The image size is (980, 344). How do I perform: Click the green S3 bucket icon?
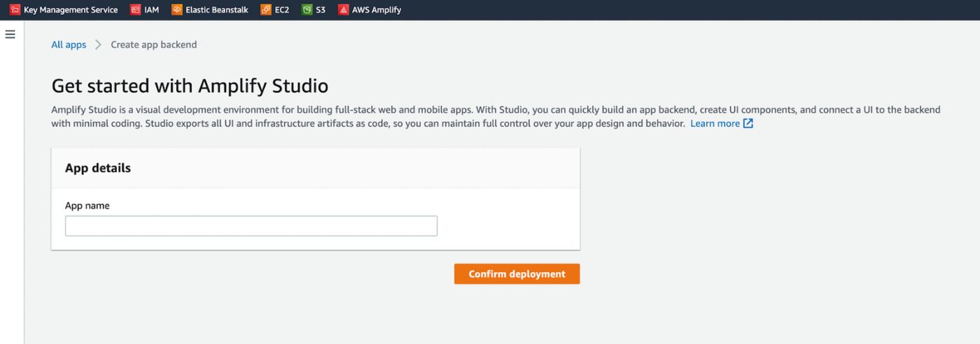pyautogui.click(x=307, y=10)
